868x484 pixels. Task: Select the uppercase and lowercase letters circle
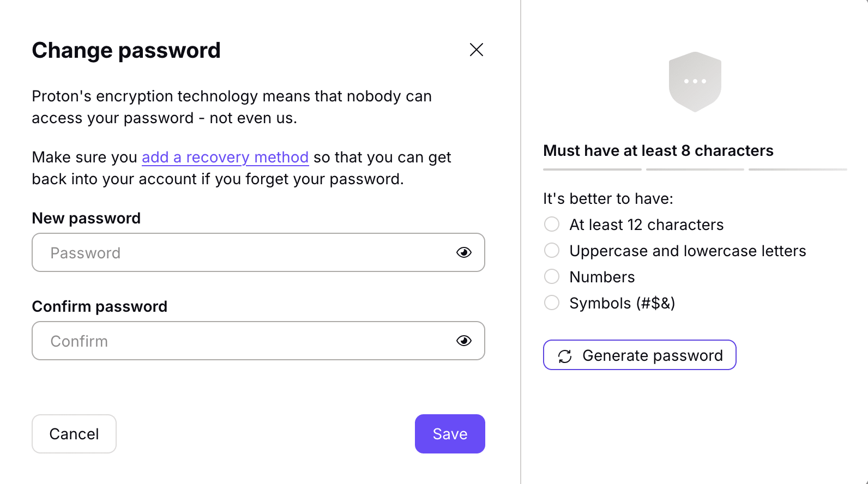[552, 250]
